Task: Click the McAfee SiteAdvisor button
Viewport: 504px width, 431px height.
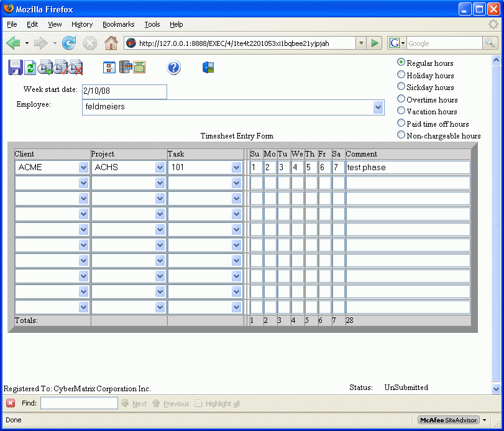Action: click(x=449, y=420)
